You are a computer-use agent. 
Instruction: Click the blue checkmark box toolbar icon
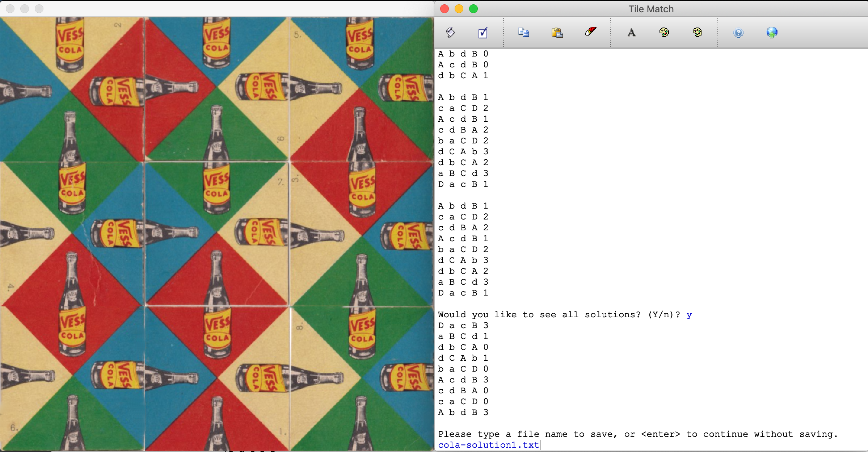pyautogui.click(x=483, y=33)
